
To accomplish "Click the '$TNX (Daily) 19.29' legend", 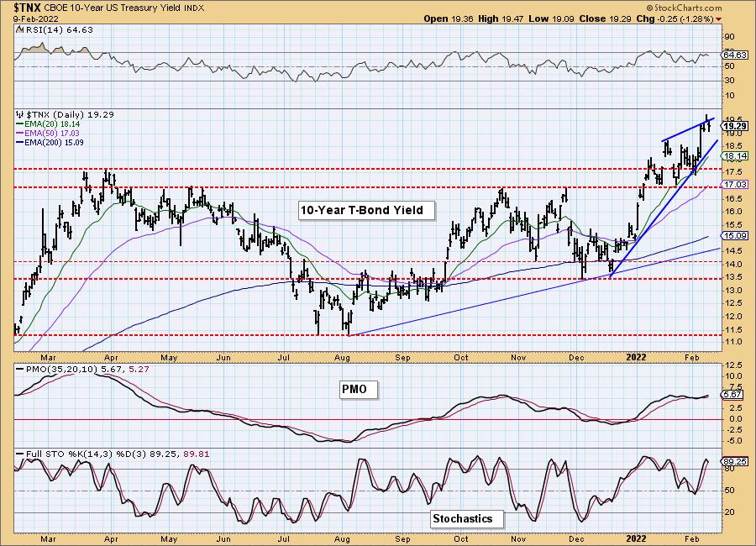I will [70, 114].
